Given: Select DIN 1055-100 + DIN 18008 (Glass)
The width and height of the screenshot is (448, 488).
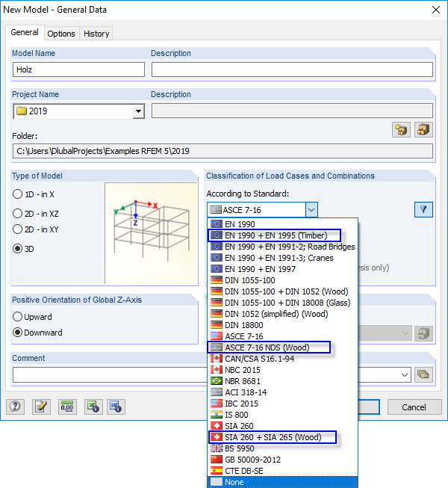Looking at the screenshot, I should (x=282, y=303).
